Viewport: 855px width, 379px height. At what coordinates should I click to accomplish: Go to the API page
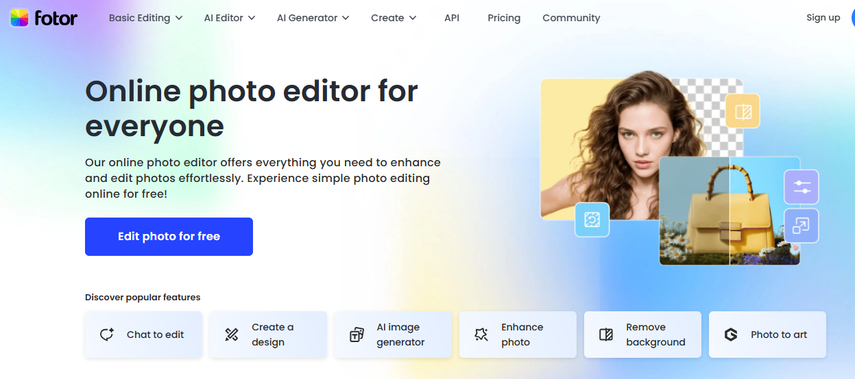pyautogui.click(x=451, y=18)
